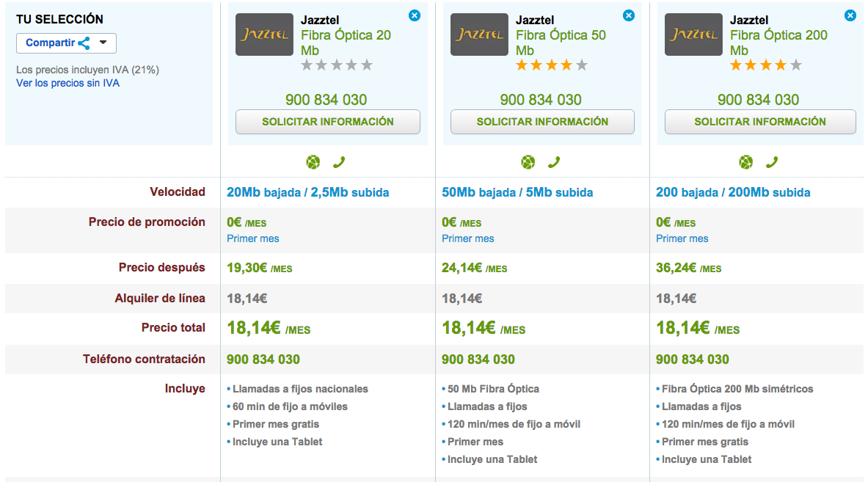Click phone icon under Fibra Óptica 200 Mb
868x482 pixels.
tap(772, 162)
